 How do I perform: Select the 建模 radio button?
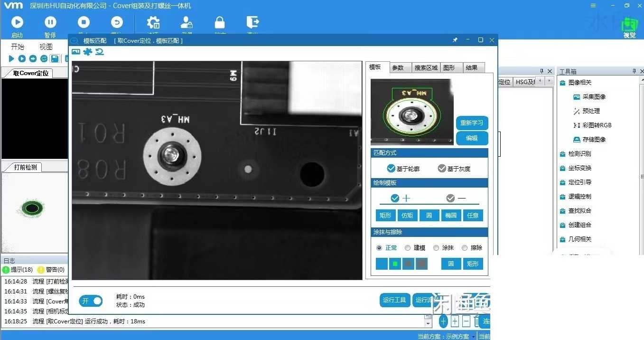coord(408,248)
